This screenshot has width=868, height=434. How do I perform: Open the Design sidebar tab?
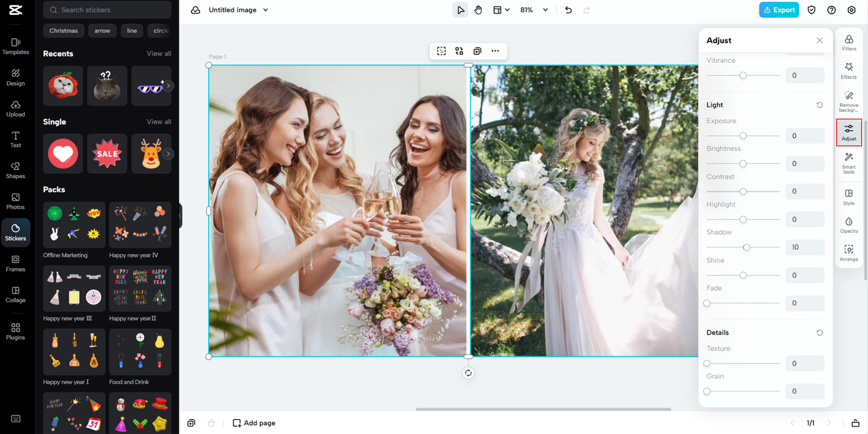coord(16,77)
